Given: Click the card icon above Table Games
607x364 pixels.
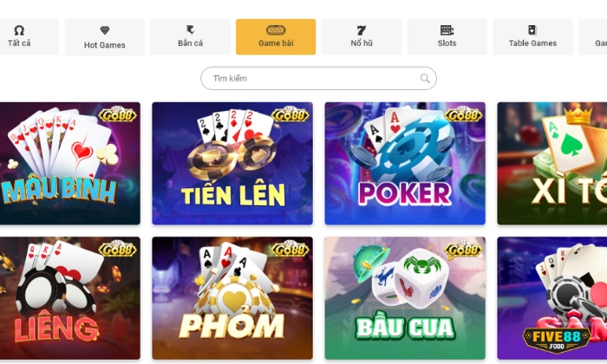Looking at the screenshot, I should [x=532, y=30].
